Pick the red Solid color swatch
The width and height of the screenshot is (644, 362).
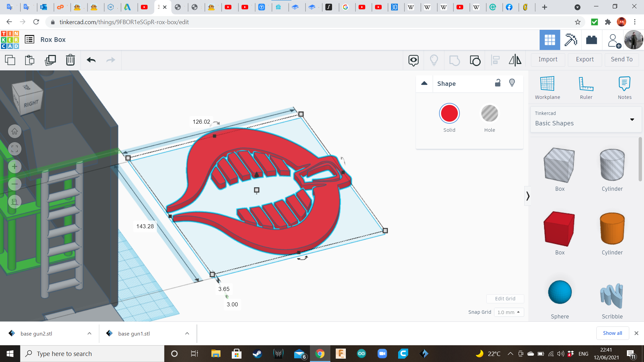tap(449, 114)
